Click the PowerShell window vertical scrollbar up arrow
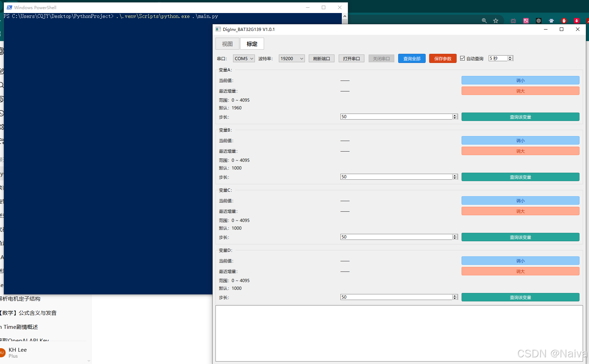 pyautogui.click(x=345, y=16)
